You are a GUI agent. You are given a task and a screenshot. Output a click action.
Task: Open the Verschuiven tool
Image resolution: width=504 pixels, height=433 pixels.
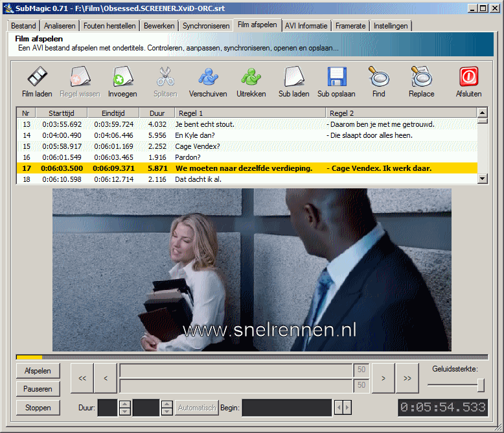coord(208,76)
